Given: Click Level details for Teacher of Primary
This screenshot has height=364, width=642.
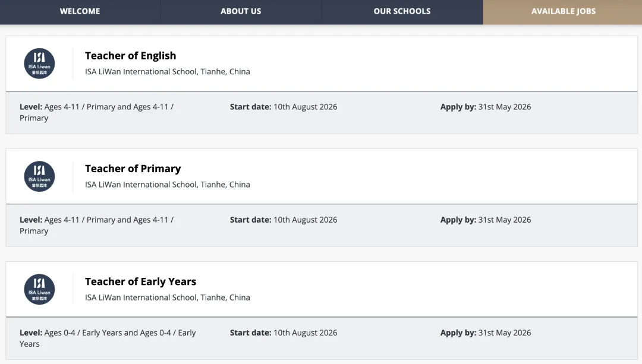Looking at the screenshot, I should coord(96,225).
